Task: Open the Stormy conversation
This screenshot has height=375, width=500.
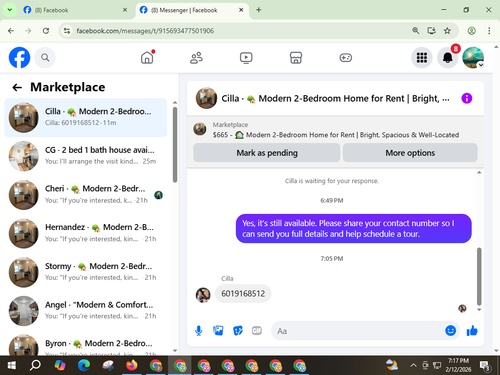Action: point(86,272)
